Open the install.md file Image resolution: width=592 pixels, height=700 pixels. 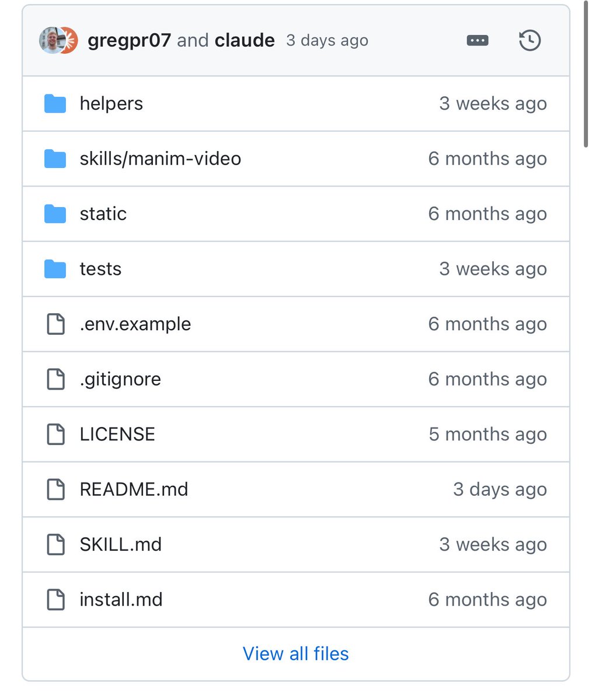[121, 600]
